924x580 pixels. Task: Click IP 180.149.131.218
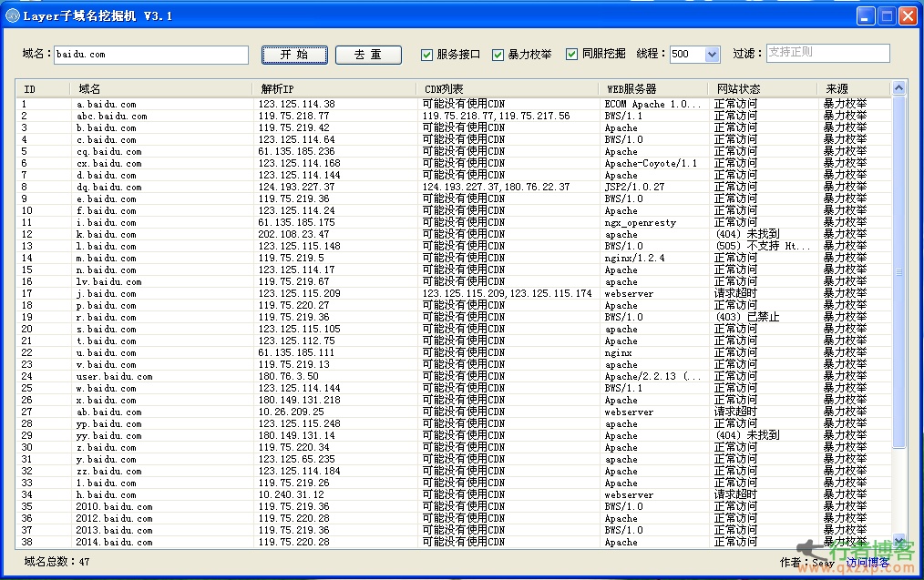pos(299,400)
